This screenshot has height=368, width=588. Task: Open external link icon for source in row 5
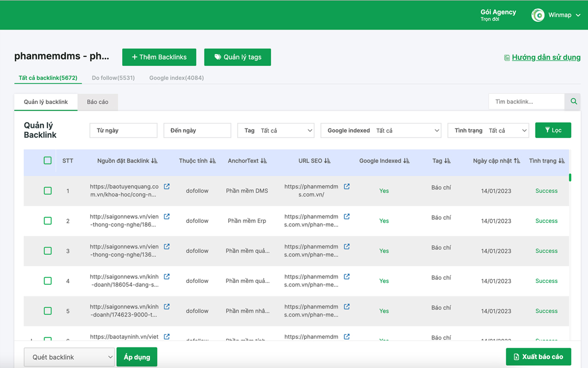click(167, 306)
